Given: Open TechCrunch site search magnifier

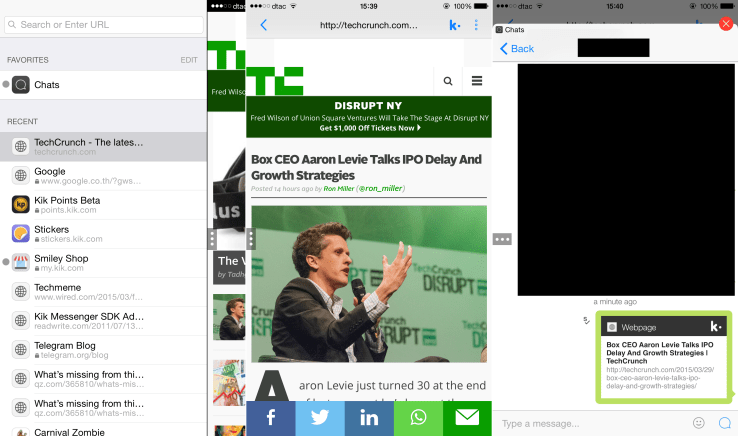Looking at the screenshot, I should (448, 81).
